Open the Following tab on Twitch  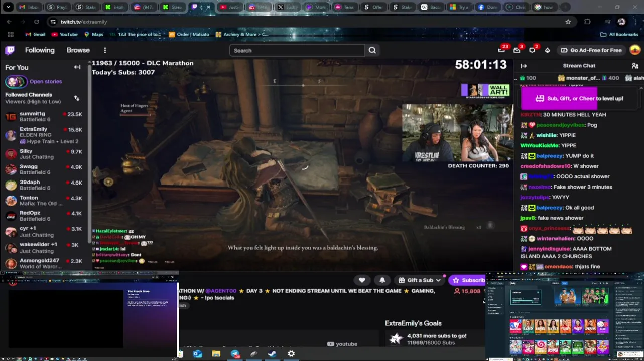[x=40, y=50]
